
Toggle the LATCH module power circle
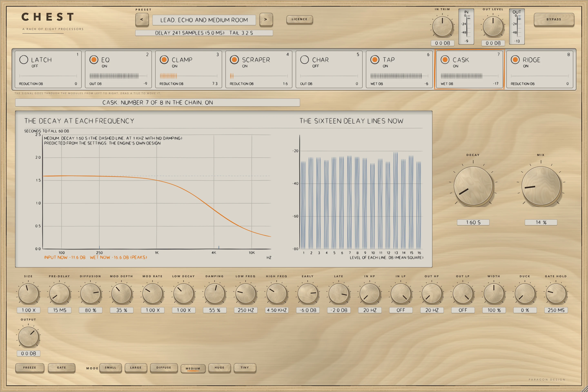pyautogui.click(x=24, y=59)
